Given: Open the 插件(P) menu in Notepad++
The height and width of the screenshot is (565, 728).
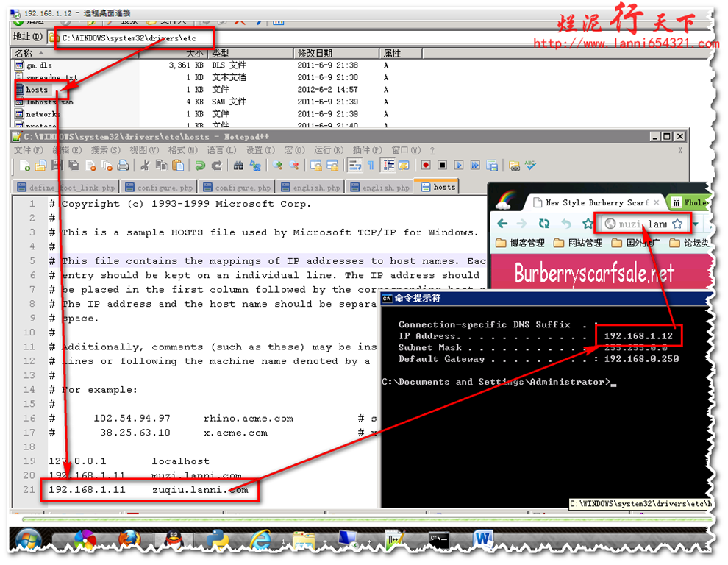Looking at the screenshot, I should (368, 150).
